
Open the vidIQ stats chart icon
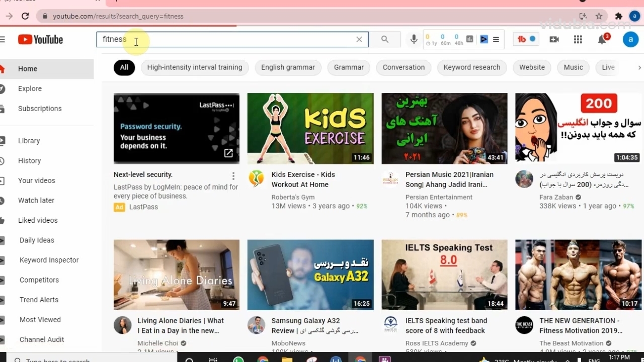469,39
